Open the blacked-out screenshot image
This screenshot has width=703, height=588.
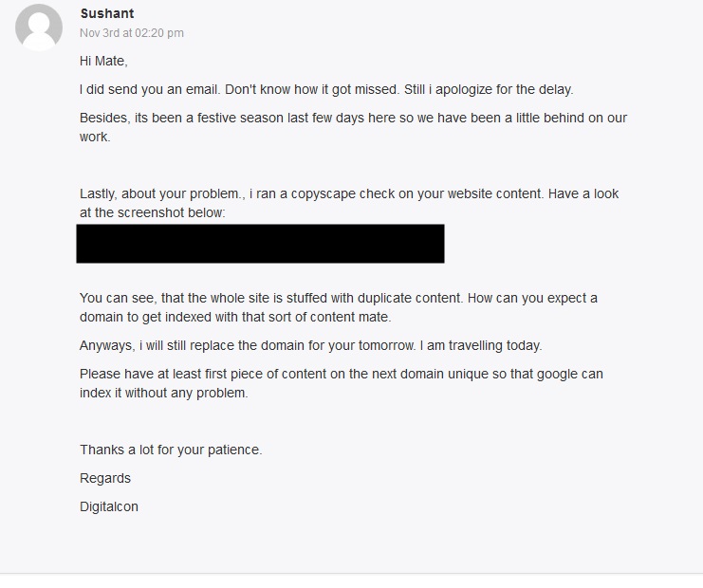[x=260, y=244]
